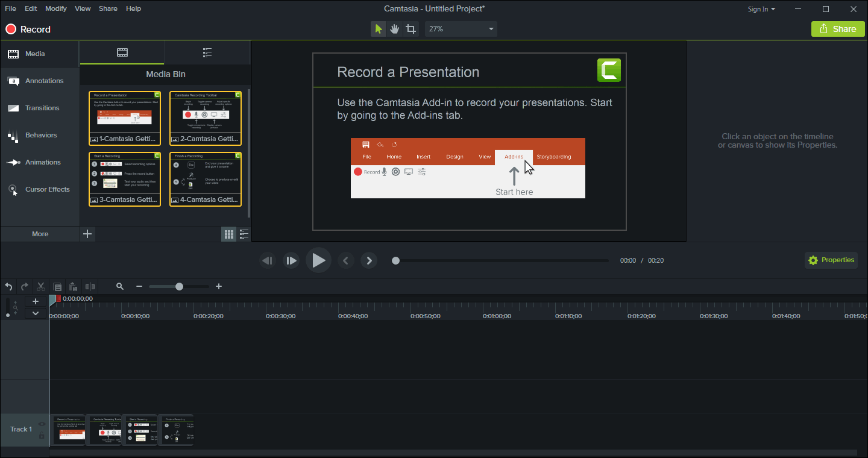Click the timeline horizontal scrollbar
Image resolution: width=868 pixels, height=458 pixels.
[x=453, y=453]
